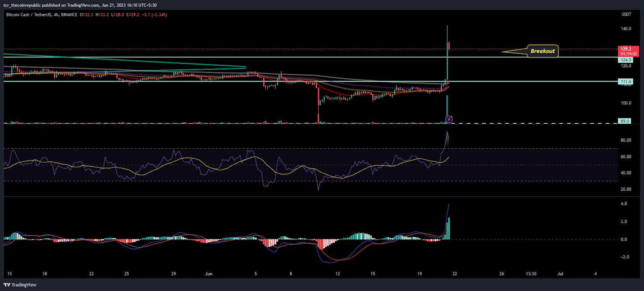644x291 pixels.
Task: Click the high value H133.2
Action: click(x=102, y=15)
